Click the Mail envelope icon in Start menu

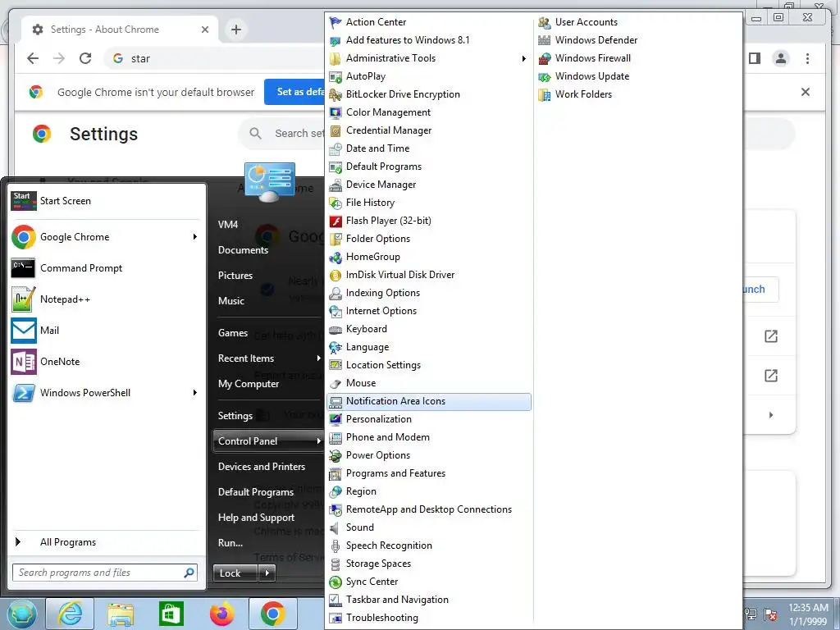coord(24,331)
